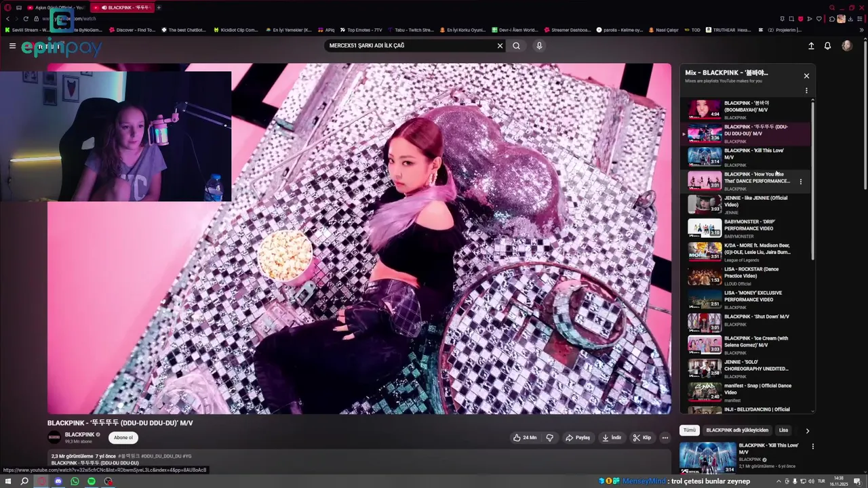Select 'BLACKPINK adlı yükleyiciden' chip

pyautogui.click(x=737, y=430)
